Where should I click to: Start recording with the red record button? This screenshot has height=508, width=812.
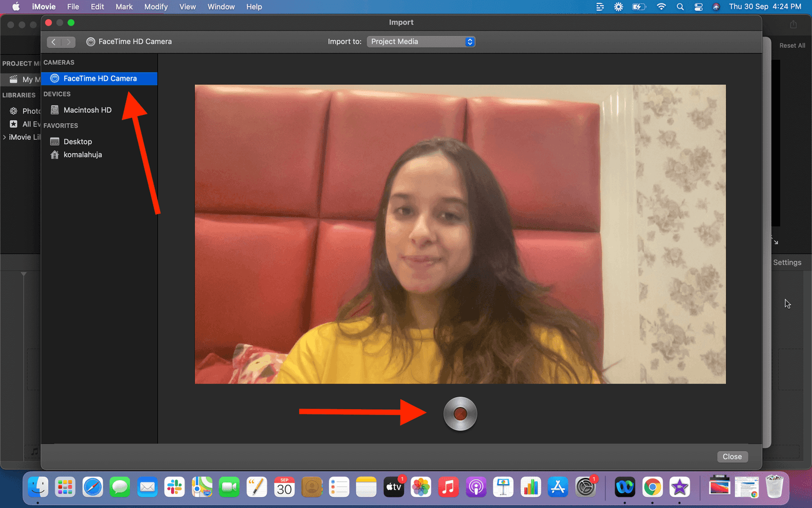click(x=460, y=414)
